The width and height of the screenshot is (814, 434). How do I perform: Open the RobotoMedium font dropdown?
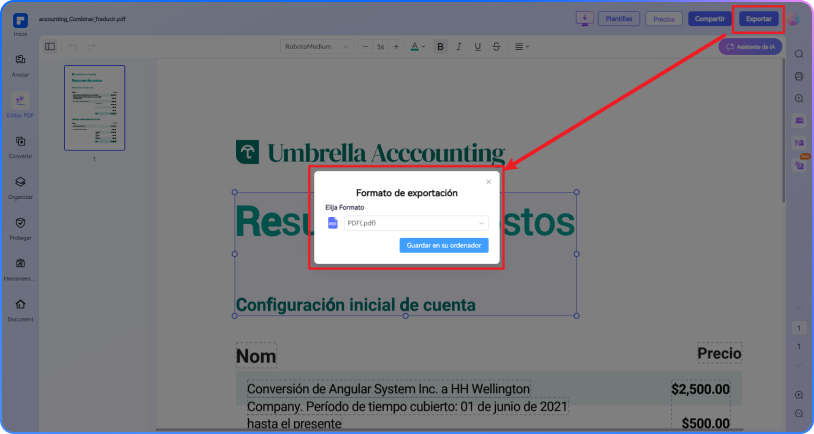pyautogui.click(x=317, y=47)
